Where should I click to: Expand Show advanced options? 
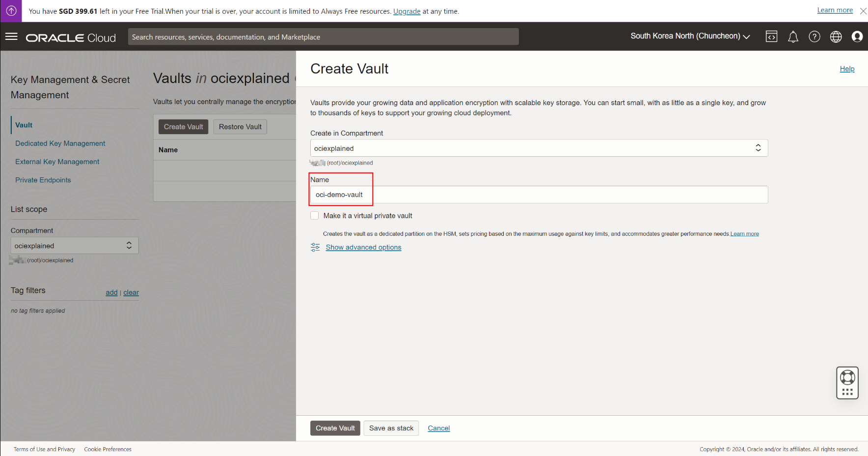363,247
